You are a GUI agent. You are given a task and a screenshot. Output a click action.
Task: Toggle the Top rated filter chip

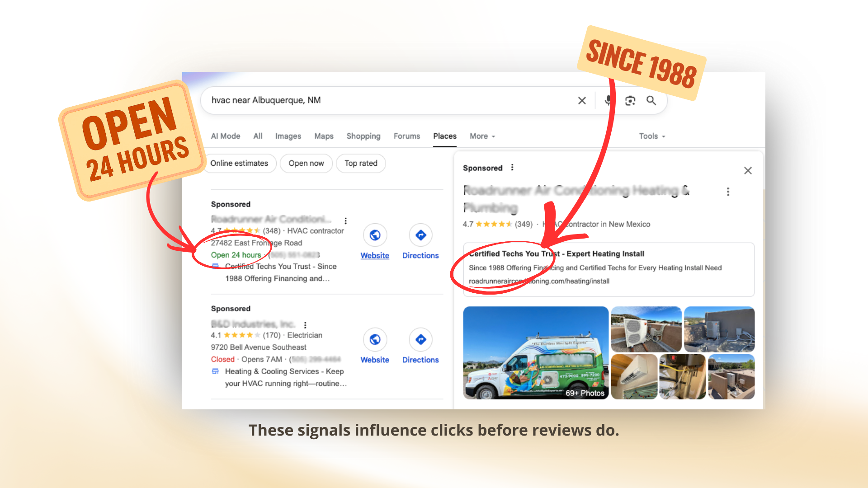point(361,163)
